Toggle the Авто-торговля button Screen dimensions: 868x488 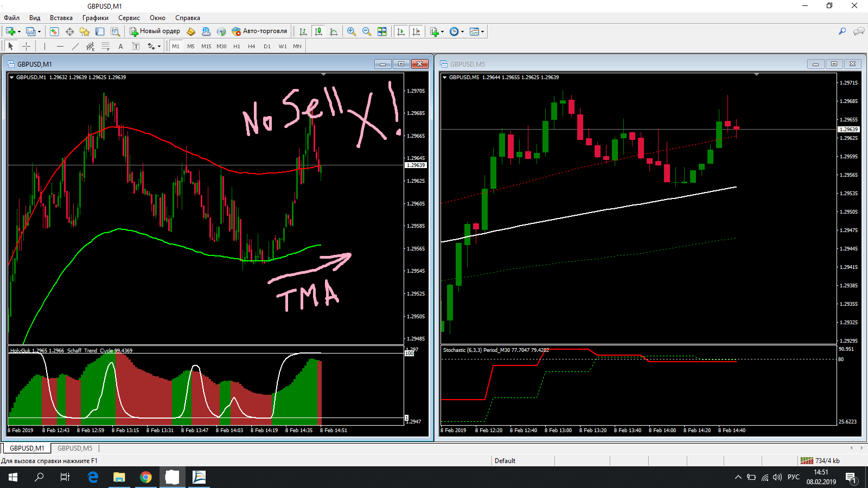coord(259,31)
